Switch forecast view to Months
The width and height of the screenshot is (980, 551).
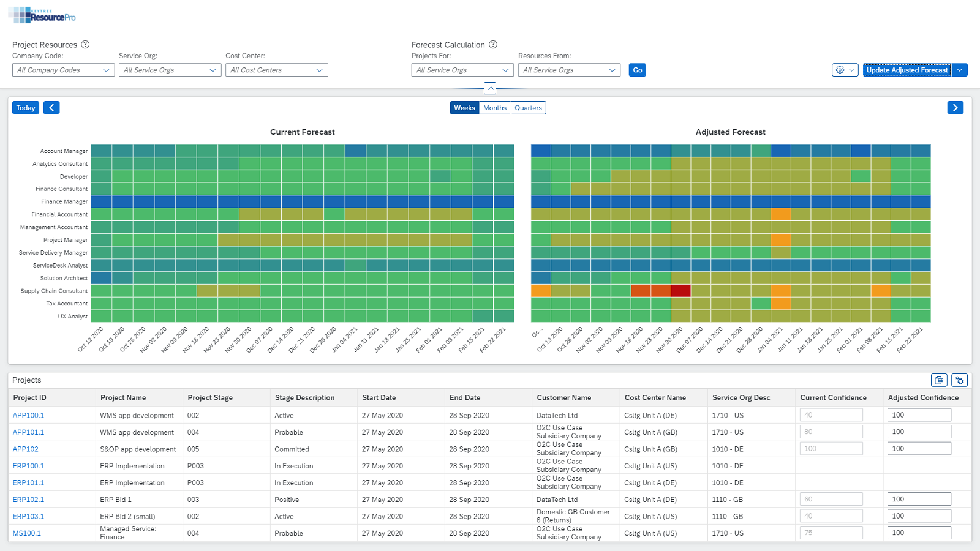coord(495,108)
